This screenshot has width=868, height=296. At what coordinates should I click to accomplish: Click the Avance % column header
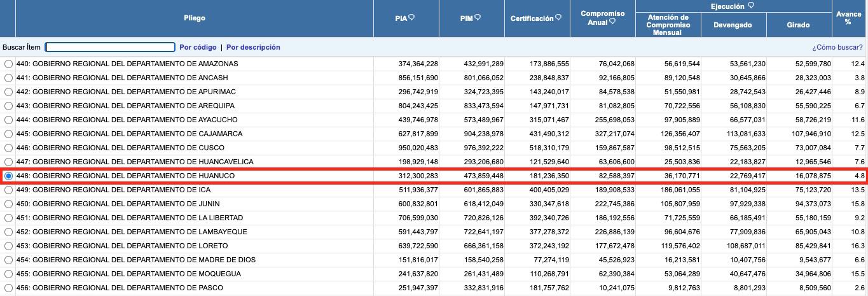(848, 18)
